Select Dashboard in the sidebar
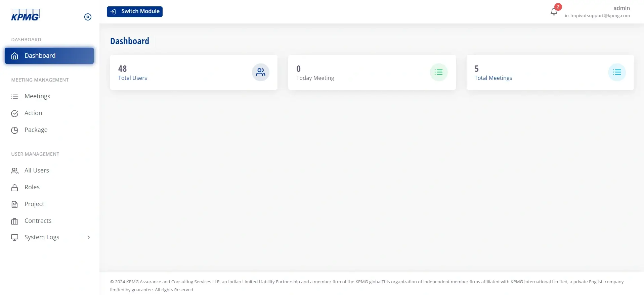 (49, 56)
